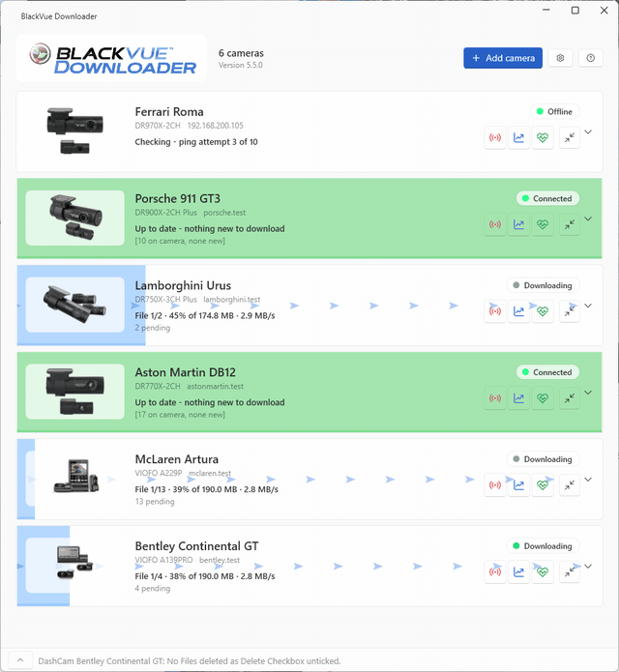Viewport: 619px width, 672px height.
Task: Click the '13 pending' text
Action: tap(155, 502)
